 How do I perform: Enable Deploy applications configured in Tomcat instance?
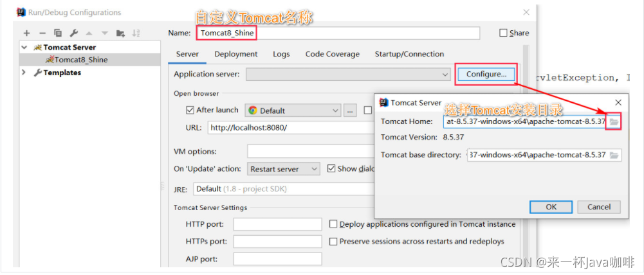[x=333, y=224]
